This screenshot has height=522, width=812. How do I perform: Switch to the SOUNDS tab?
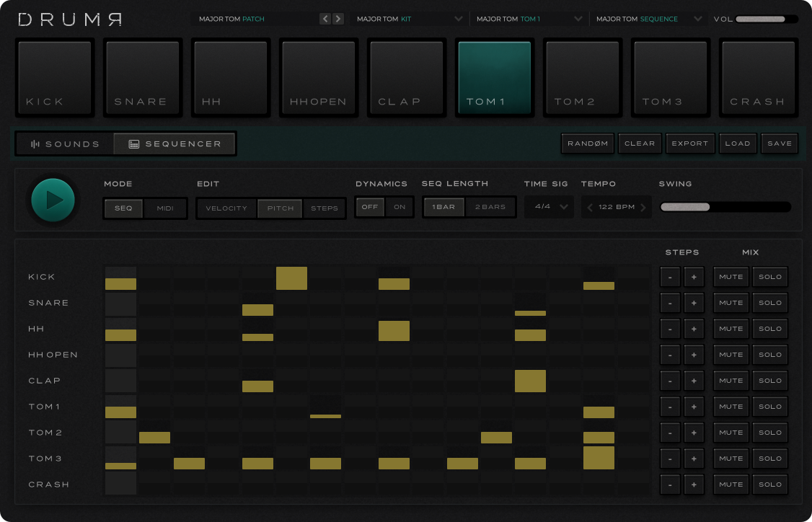65,144
